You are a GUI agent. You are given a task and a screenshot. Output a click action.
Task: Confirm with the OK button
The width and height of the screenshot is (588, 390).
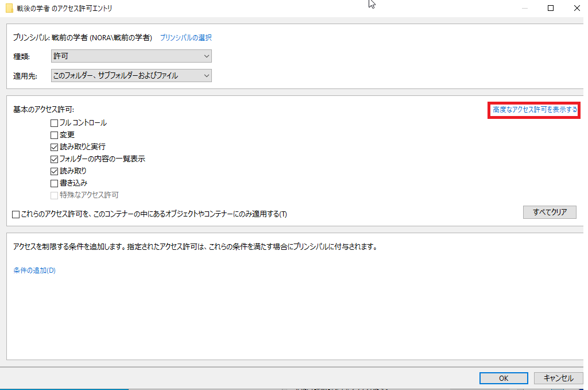click(504, 378)
